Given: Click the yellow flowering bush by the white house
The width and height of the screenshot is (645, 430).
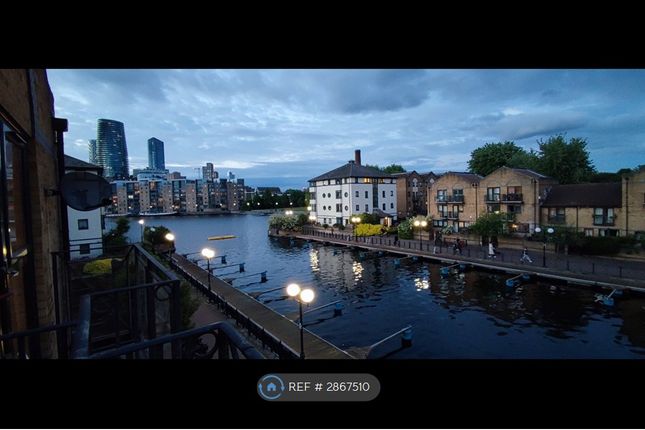Looking at the screenshot, I should point(370,230).
